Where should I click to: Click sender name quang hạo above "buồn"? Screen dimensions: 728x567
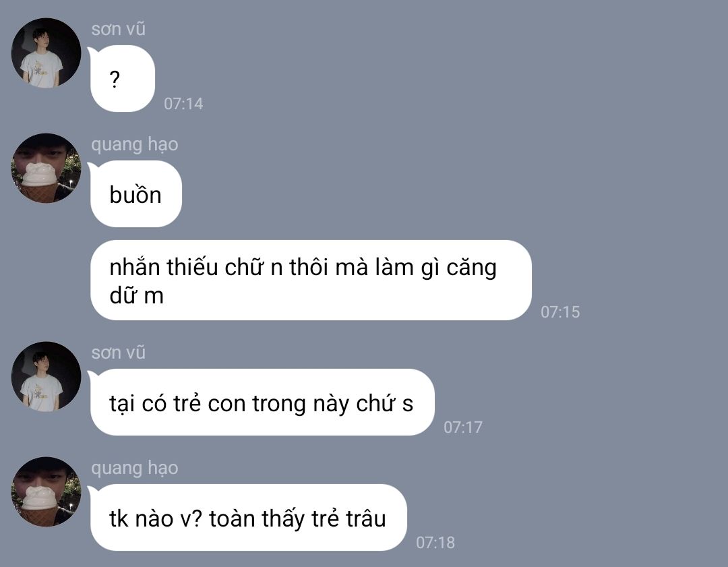click(x=135, y=144)
